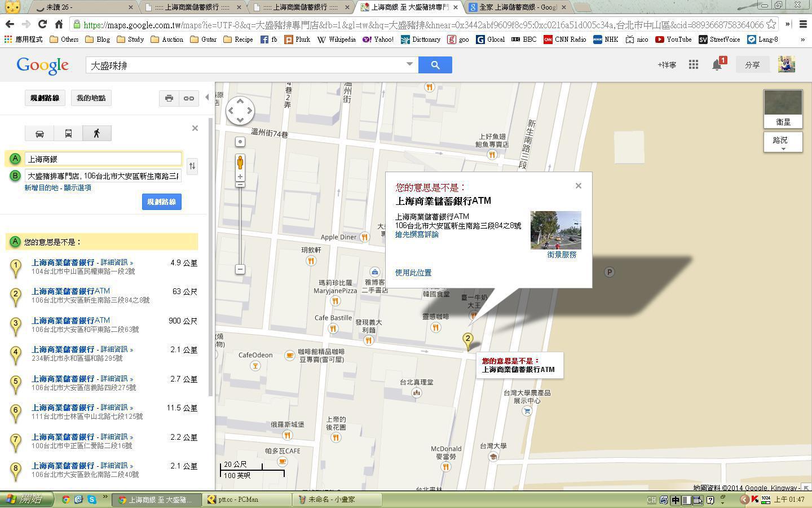Open the YouTube bookmark

coord(674,40)
